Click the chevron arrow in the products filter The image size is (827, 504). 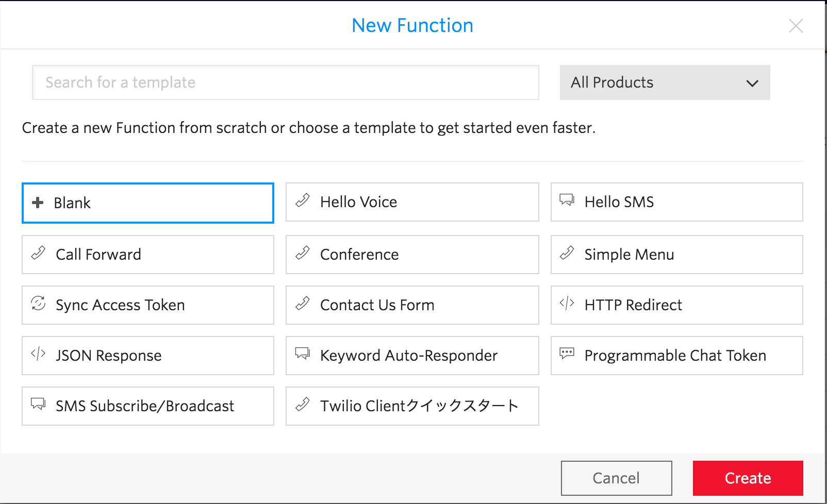tap(752, 83)
